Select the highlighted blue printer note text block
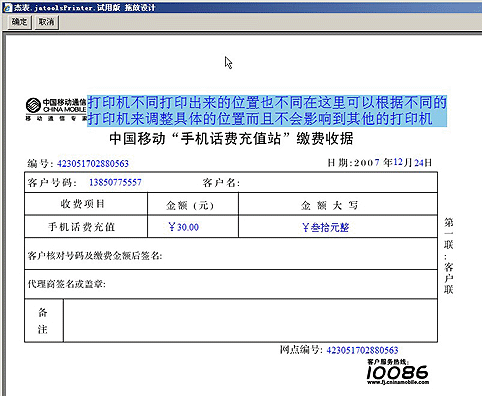Image resolution: width=482 pixels, height=396 pixels. 267,111
